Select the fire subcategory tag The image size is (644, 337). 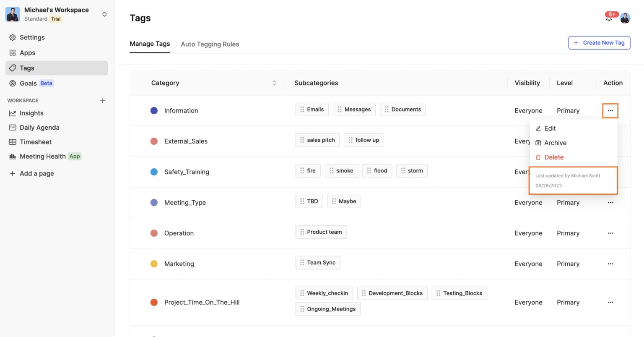tap(308, 171)
